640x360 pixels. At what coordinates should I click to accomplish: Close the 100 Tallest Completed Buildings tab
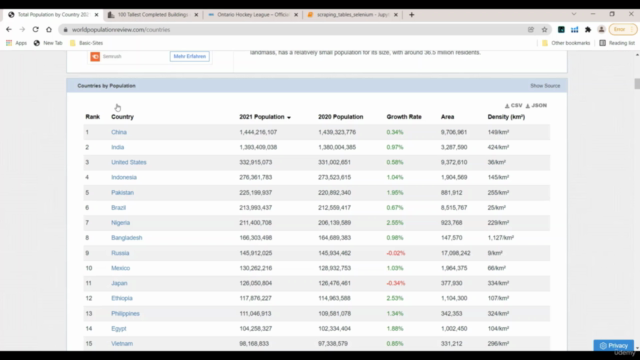click(x=196, y=15)
